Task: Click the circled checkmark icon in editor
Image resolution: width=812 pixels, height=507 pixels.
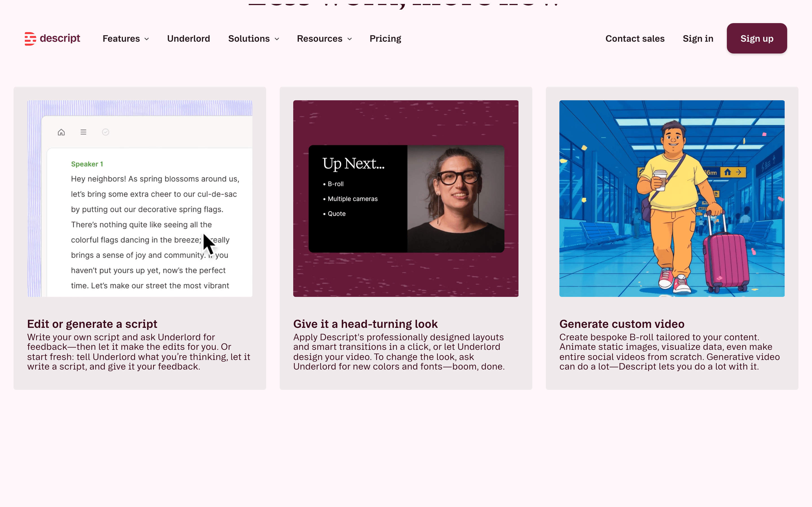Action: [106, 132]
